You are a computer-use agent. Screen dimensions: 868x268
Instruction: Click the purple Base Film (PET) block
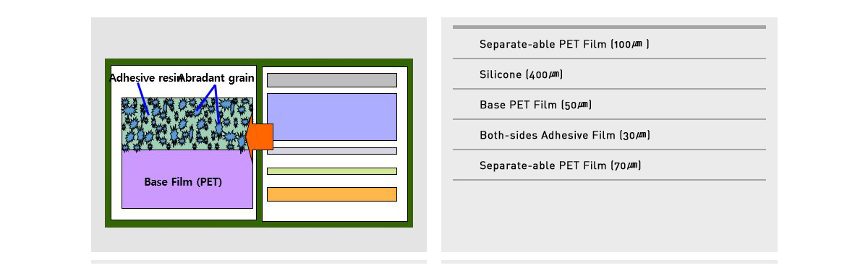tap(187, 179)
